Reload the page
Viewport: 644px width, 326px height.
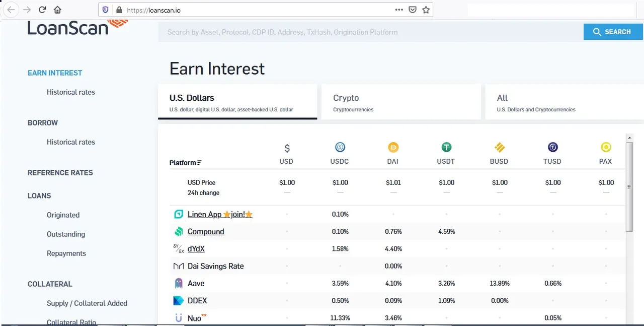(x=42, y=10)
